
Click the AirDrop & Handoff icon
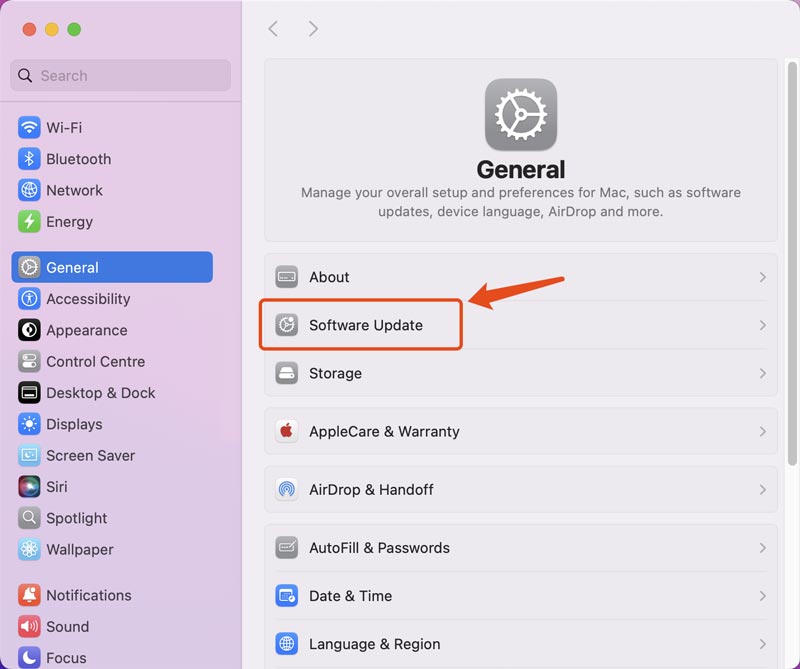[287, 489]
